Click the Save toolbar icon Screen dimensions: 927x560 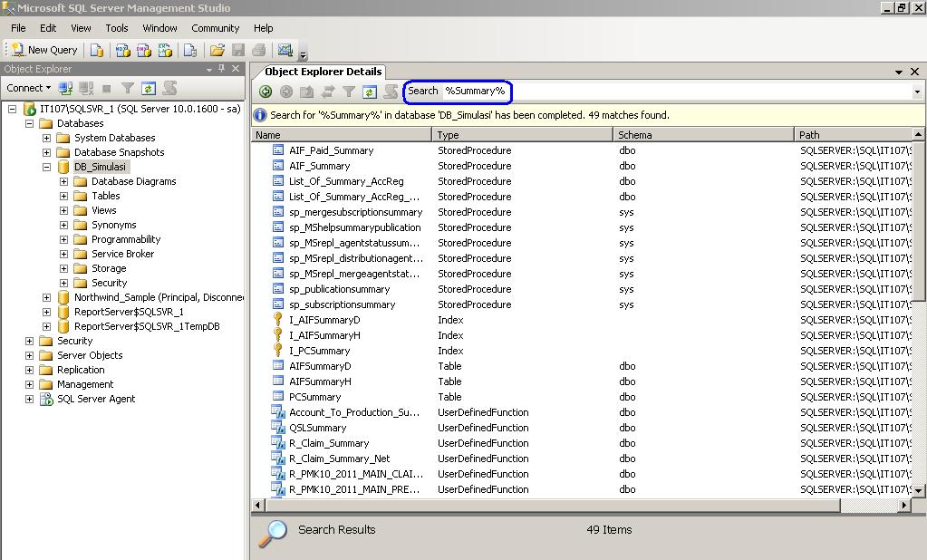238,50
